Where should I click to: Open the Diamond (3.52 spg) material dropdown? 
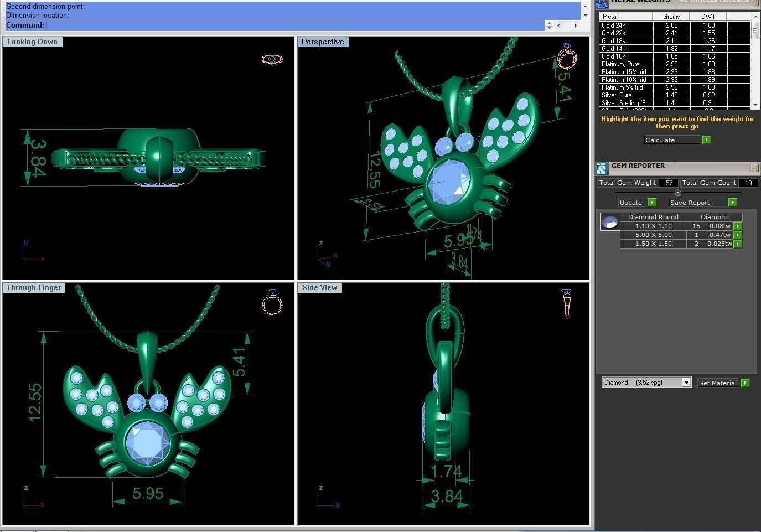pos(686,383)
